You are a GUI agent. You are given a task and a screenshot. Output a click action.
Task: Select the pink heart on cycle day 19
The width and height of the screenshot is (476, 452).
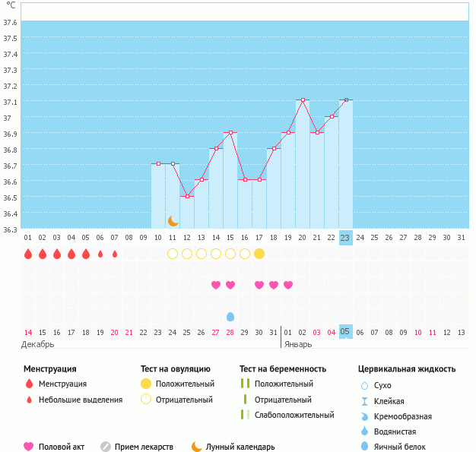(288, 285)
